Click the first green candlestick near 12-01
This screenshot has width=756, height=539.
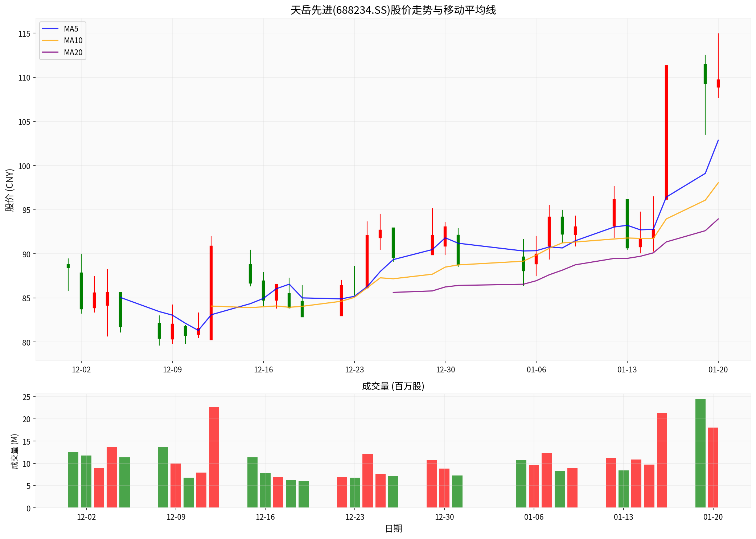68,266
